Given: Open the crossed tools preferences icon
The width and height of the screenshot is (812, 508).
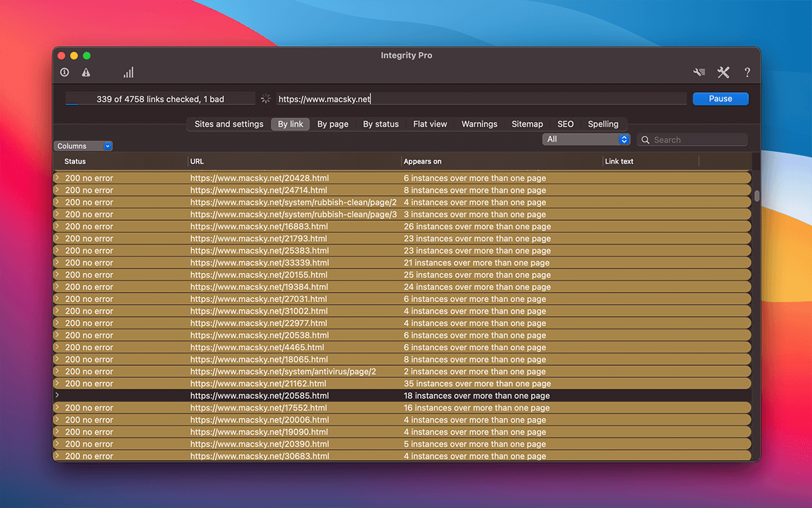Looking at the screenshot, I should tap(723, 72).
